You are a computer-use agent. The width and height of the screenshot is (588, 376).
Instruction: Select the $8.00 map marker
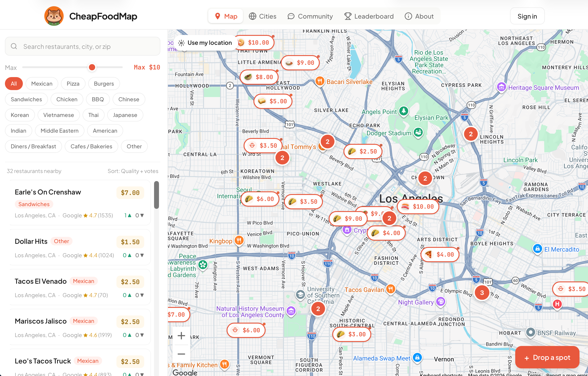259,77
